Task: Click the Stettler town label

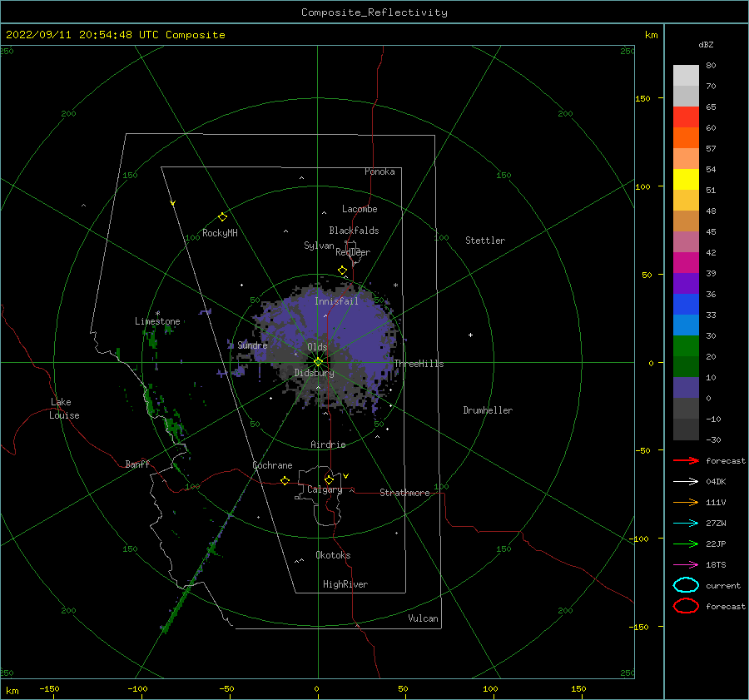Action: point(485,241)
